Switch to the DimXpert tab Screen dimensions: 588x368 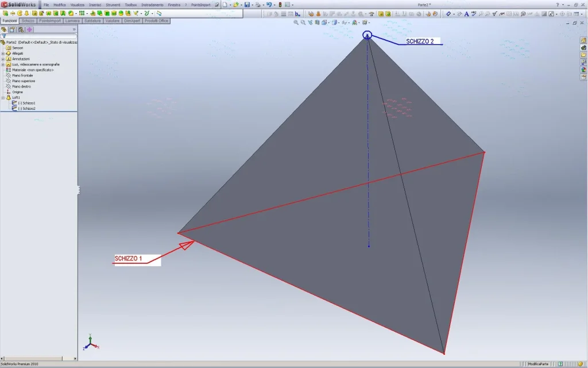[132, 21]
